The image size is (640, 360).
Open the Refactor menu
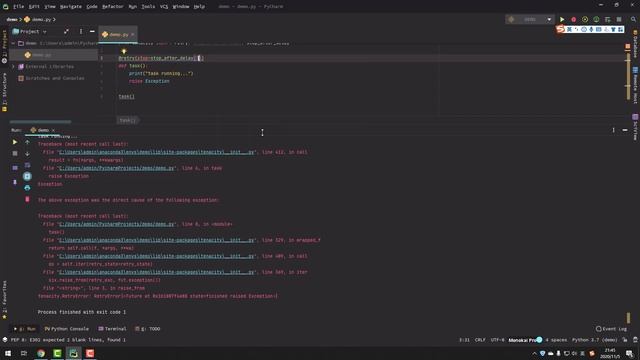point(113,7)
